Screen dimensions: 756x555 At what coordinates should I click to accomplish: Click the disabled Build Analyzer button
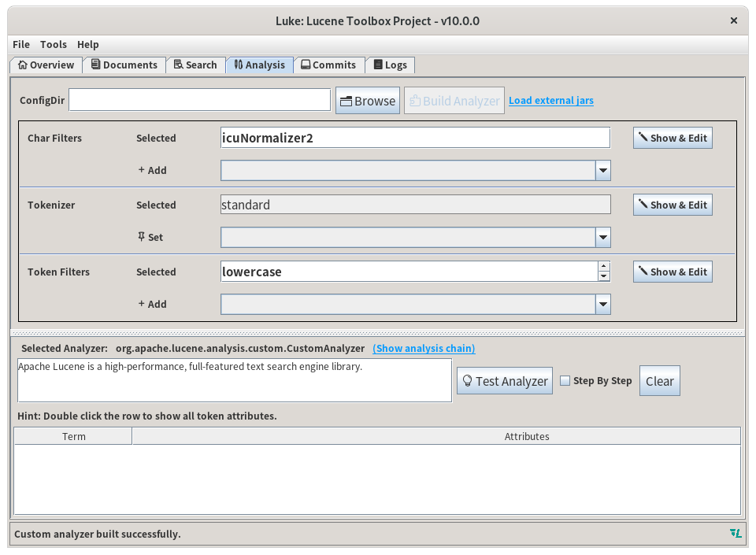pyautogui.click(x=454, y=101)
